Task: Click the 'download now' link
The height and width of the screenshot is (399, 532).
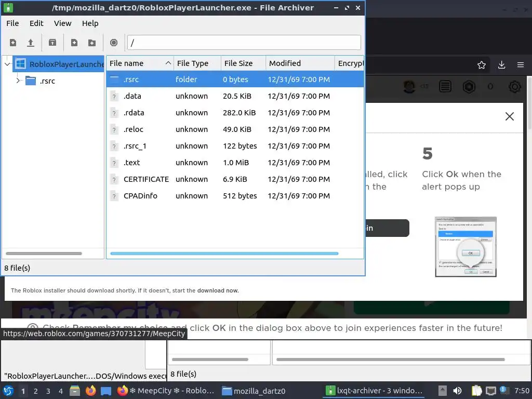Action: (x=218, y=290)
